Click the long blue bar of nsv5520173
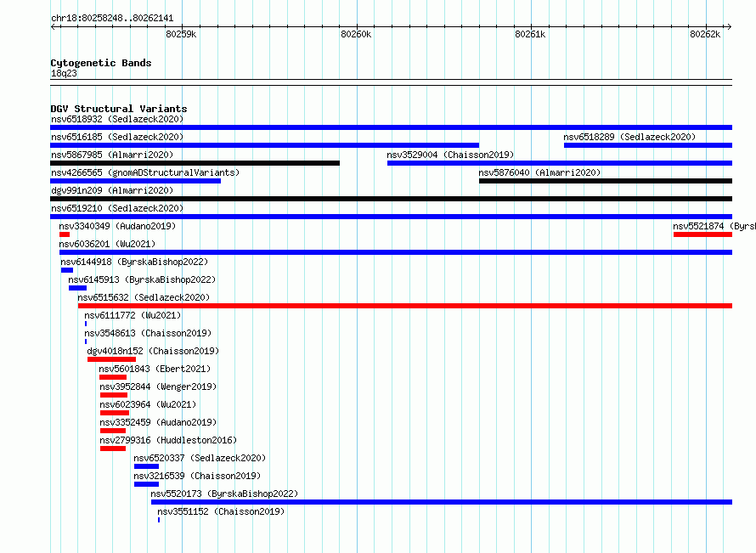This screenshot has width=756, height=553. click(442, 502)
